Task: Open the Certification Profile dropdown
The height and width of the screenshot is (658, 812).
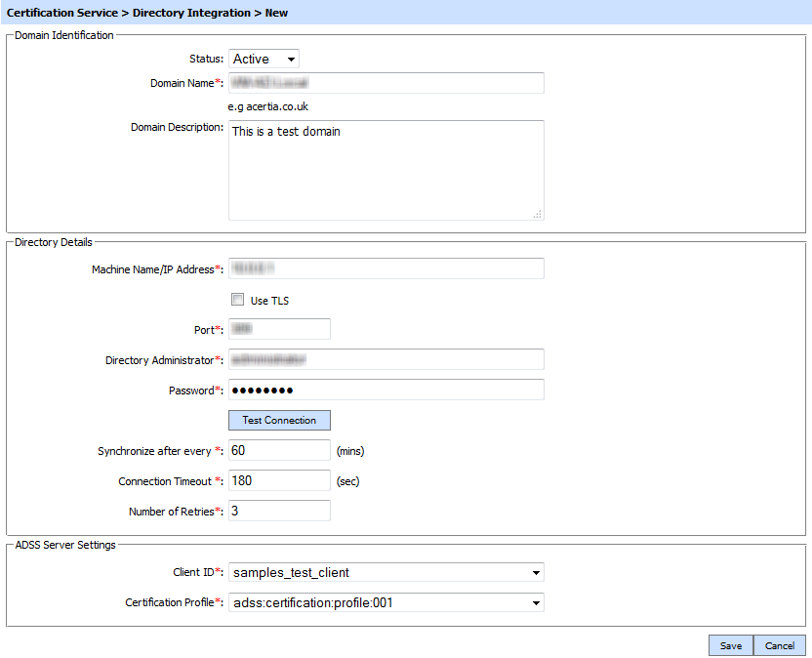Action: pos(386,602)
